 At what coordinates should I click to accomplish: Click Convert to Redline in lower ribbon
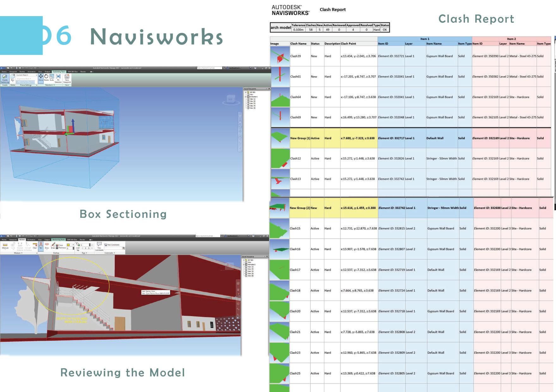pos(28,246)
